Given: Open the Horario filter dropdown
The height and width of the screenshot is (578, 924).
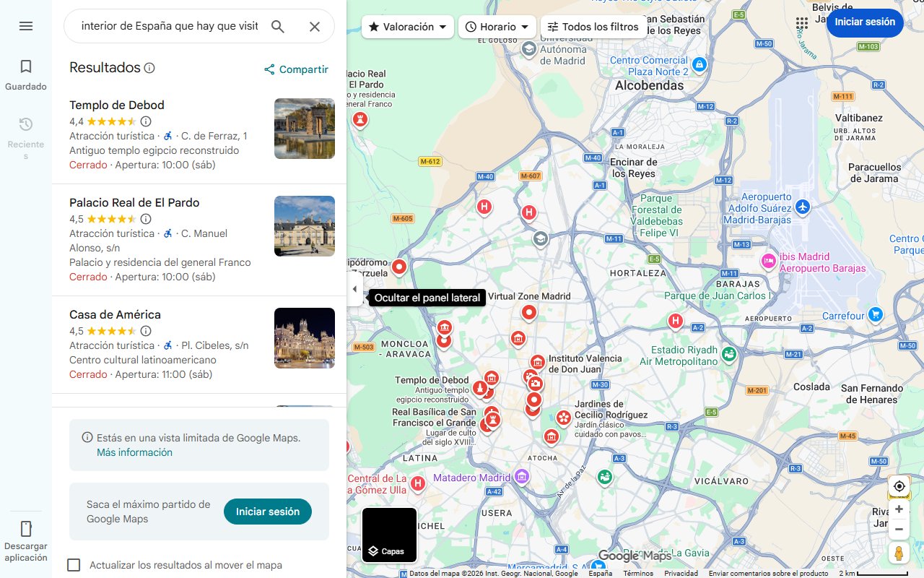Looking at the screenshot, I should pyautogui.click(x=495, y=26).
